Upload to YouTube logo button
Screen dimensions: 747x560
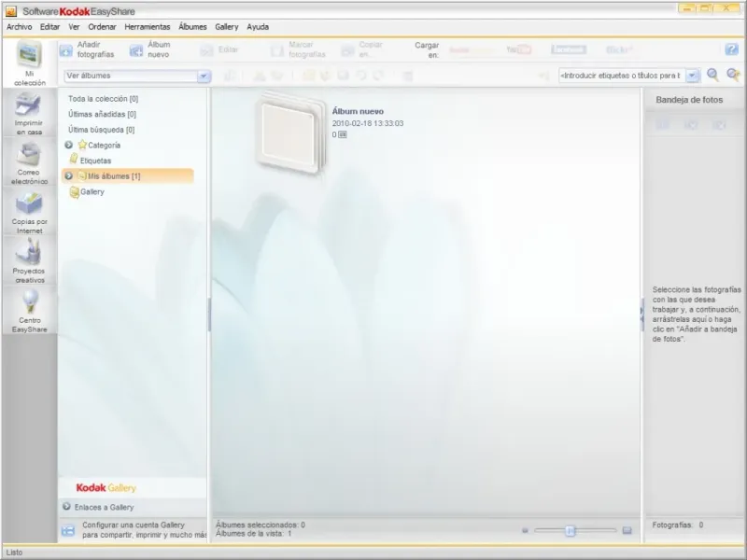pyautogui.click(x=518, y=49)
